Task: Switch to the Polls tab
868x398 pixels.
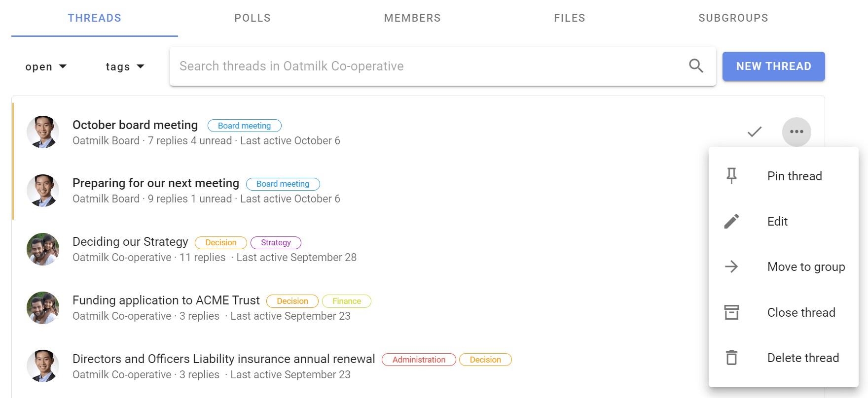Action: 253,18
